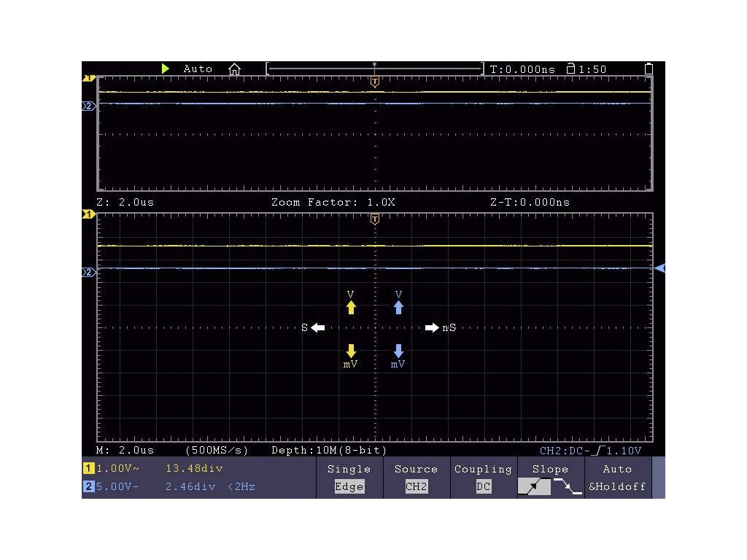Click the memory position bar at top
Image resolution: width=747 pixels, height=560 pixels.
374,69
